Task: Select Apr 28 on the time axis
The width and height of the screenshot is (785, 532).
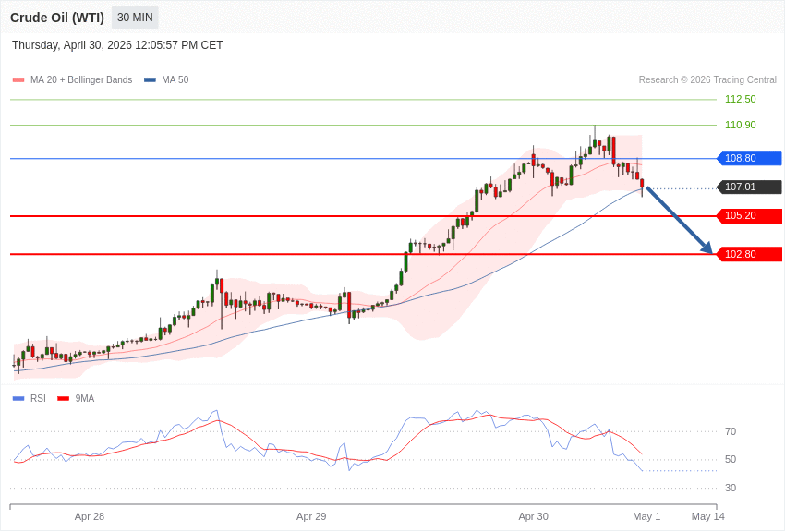Action: 90,516
